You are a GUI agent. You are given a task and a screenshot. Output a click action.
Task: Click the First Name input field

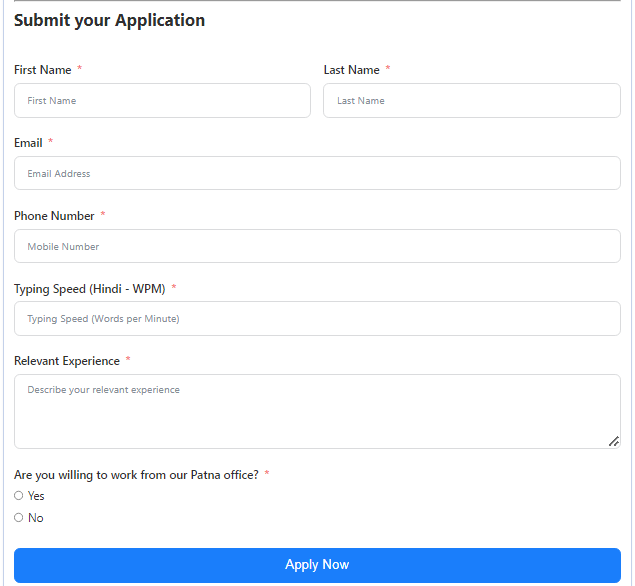(x=162, y=101)
